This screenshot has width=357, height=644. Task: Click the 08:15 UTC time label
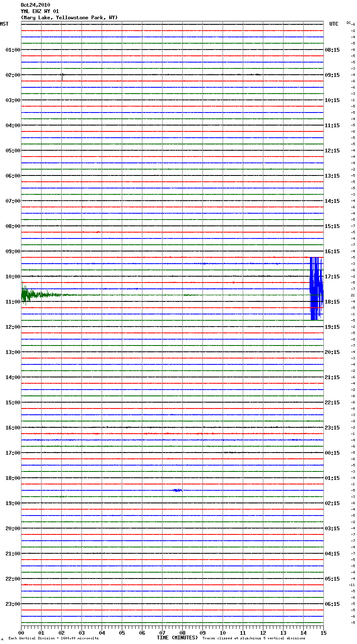pos(332,50)
